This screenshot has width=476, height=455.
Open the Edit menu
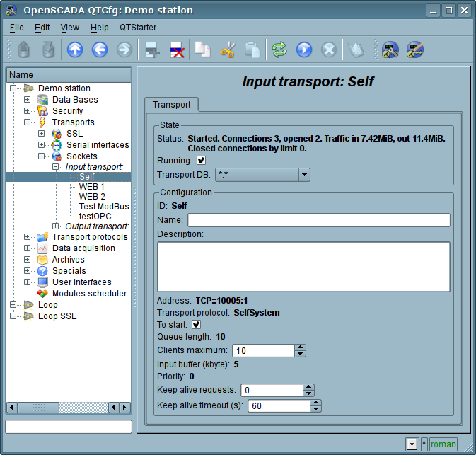(x=42, y=28)
